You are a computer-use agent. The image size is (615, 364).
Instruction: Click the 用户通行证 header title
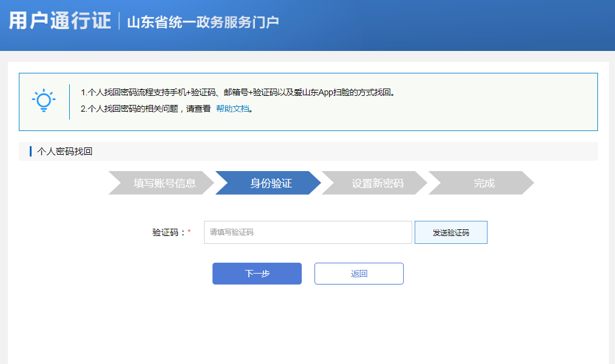click(x=59, y=21)
